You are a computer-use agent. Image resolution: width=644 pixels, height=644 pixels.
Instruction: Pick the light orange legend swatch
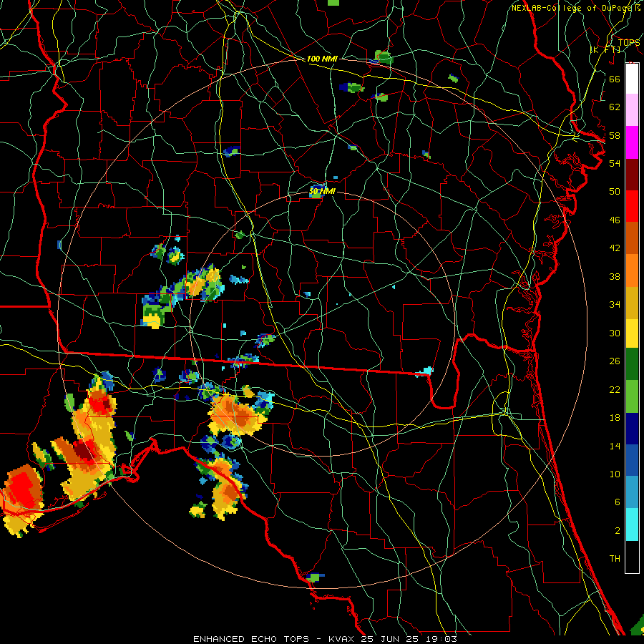(x=632, y=270)
